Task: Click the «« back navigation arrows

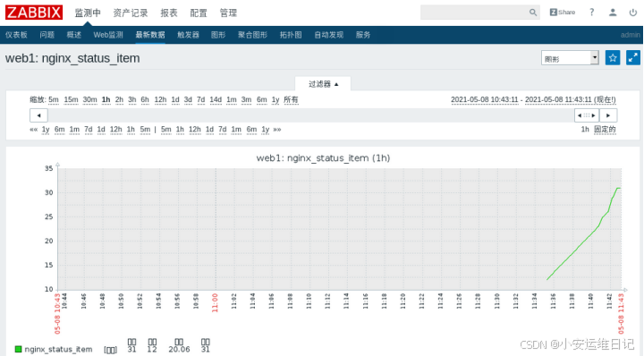Action: pyautogui.click(x=34, y=130)
